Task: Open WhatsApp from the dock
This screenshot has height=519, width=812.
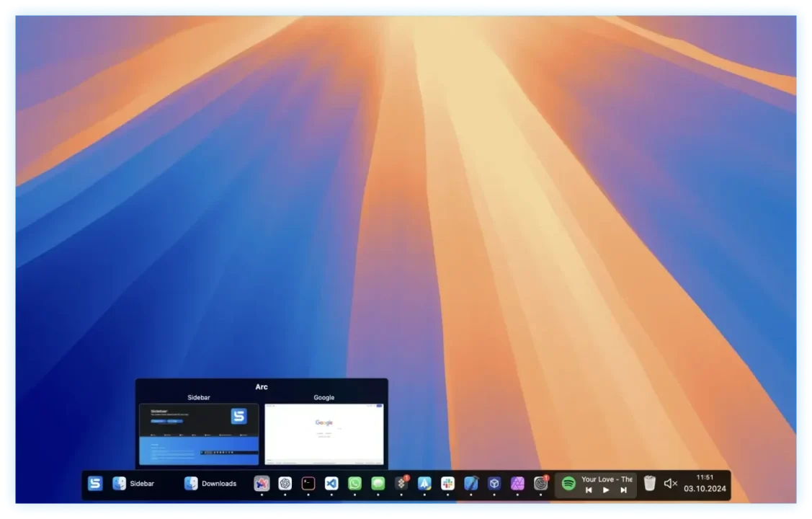Action: tap(354, 483)
